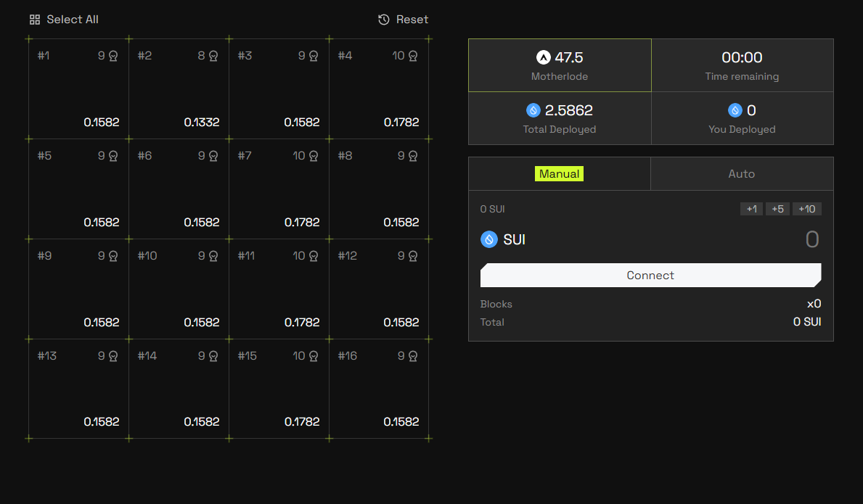Click the Reset clock icon

tap(384, 20)
